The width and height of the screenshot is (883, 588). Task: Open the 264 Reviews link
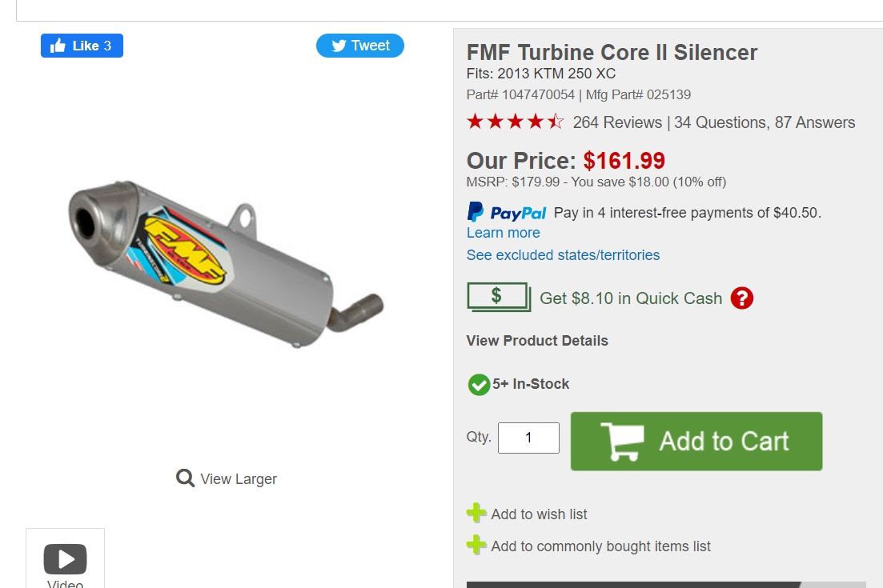pos(617,122)
